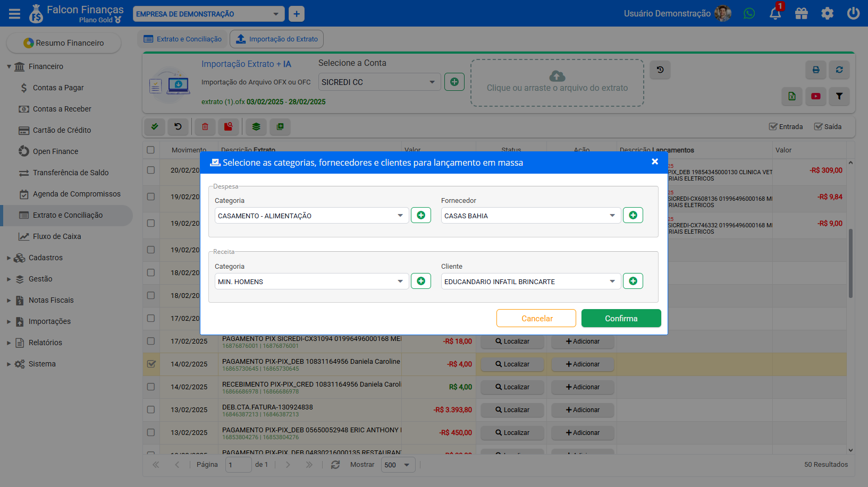Click the Confirma button
Image resolution: width=868 pixels, height=487 pixels.
(x=621, y=318)
